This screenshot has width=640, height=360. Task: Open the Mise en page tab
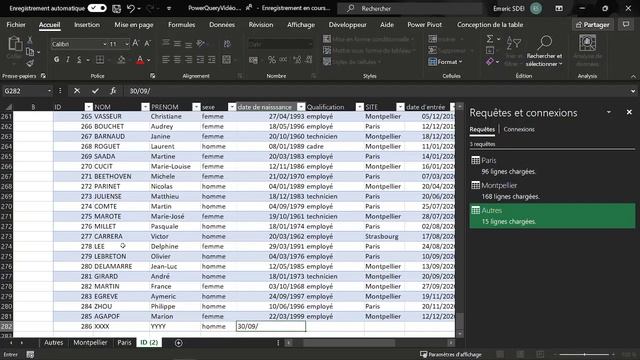tap(134, 25)
